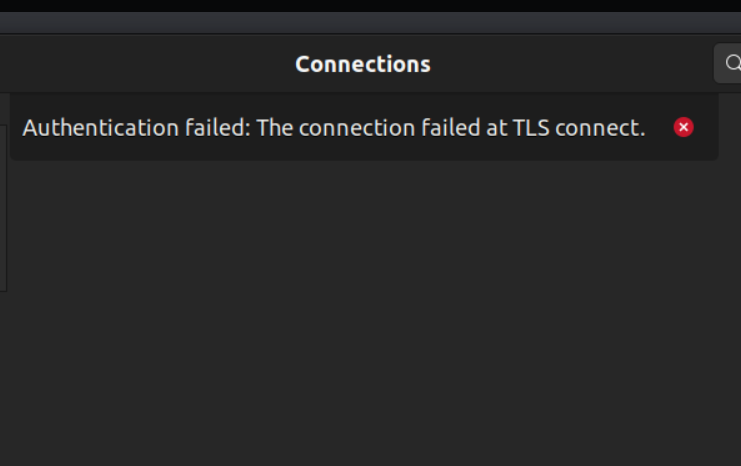
Task: Dismiss the authentication failed error banner
Action: click(683, 127)
